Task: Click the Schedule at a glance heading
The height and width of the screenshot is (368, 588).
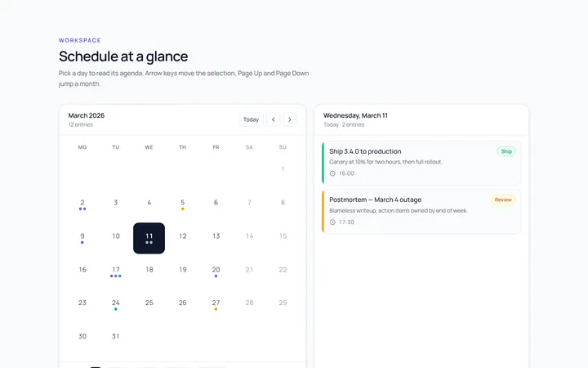Action: [x=123, y=56]
